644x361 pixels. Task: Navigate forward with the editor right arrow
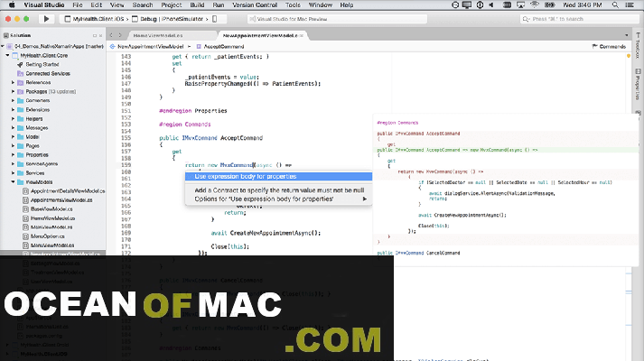click(120, 35)
